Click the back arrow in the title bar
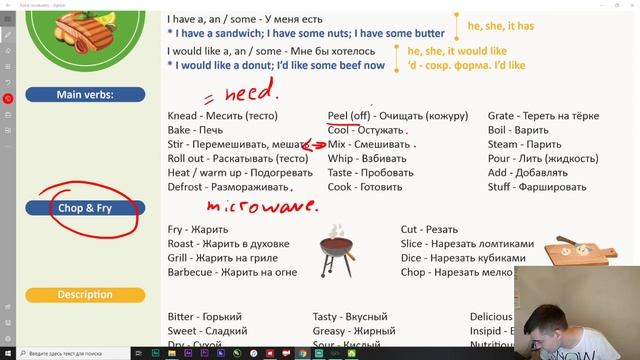The image size is (640, 360). pos(8,5)
